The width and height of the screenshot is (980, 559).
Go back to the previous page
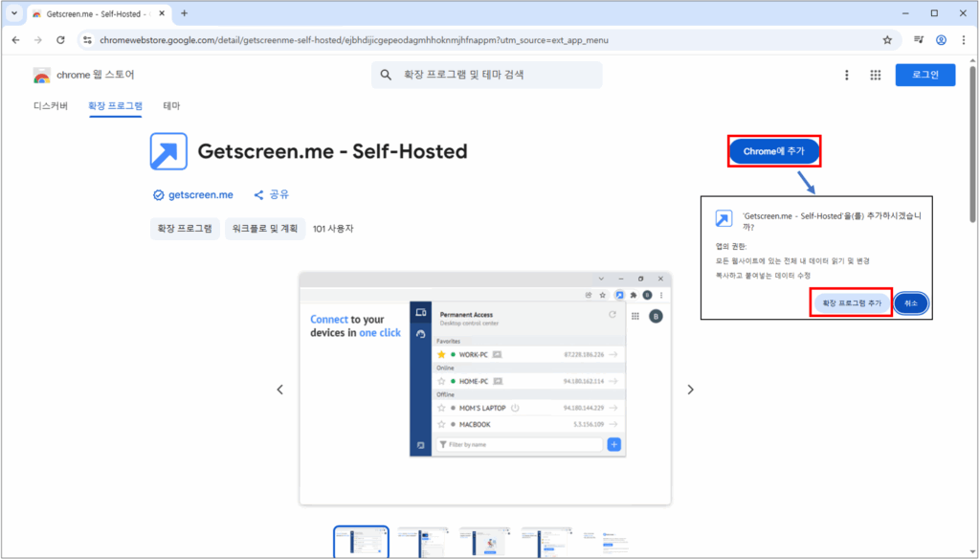tap(15, 40)
